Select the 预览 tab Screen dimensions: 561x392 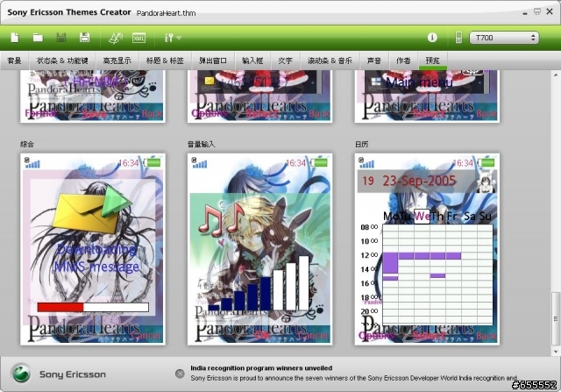coord(432,61)
